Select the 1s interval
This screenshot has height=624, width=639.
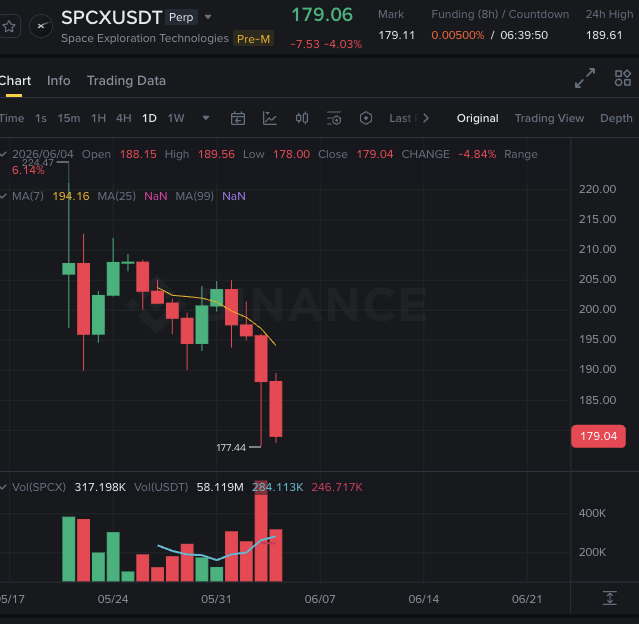[x=41, y=118]
